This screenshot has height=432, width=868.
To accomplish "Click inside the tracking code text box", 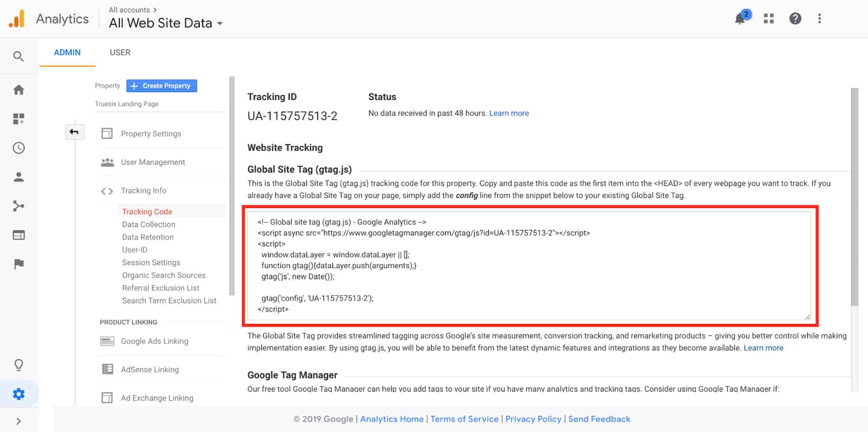I will click(529, 266).
